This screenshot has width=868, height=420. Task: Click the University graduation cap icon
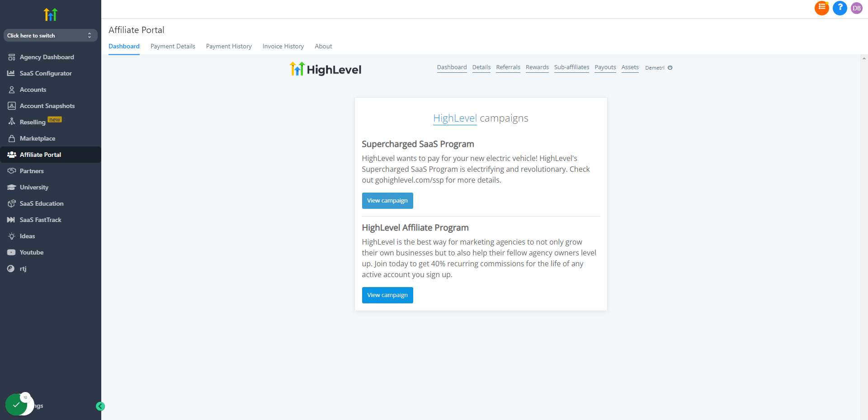click(12, 187)
